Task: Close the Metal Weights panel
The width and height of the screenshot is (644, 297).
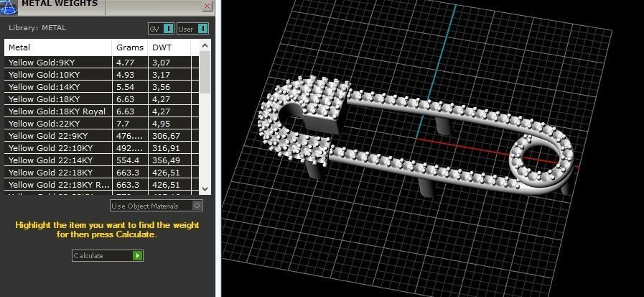Action: [x=207, y=6]
